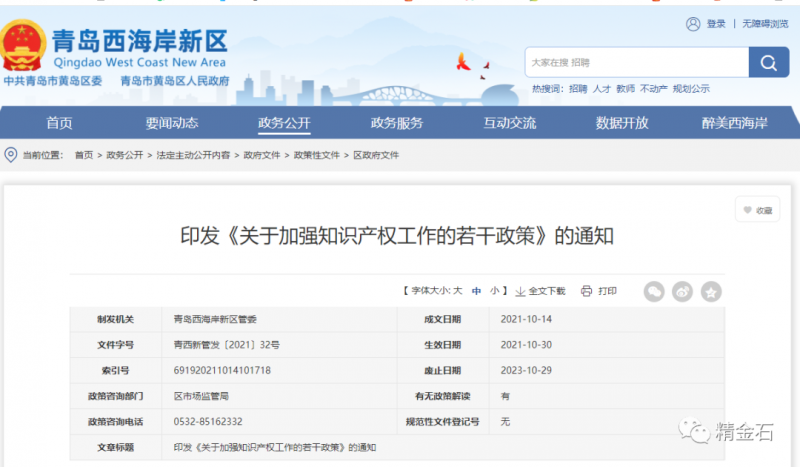
Task: Open the 要闻动态 navigation menu
Action: 172,123
